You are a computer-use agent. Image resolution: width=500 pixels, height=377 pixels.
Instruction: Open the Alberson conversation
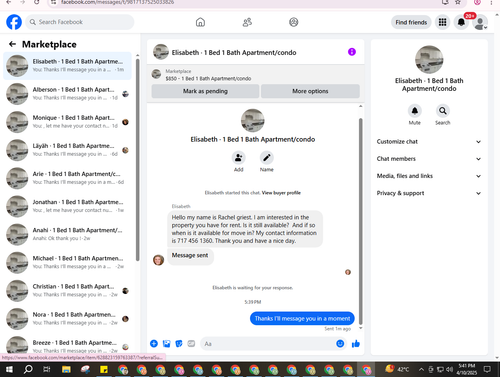click(x=68, y=94)
